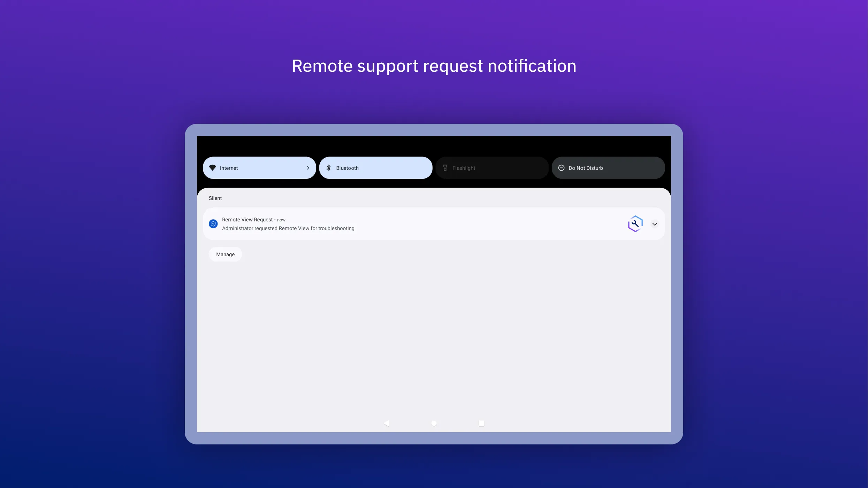Open the Manage notifications button
Image resolution: width=868 pixels, height=488 pixels.
pyautogui.click(x=225, y=254)
